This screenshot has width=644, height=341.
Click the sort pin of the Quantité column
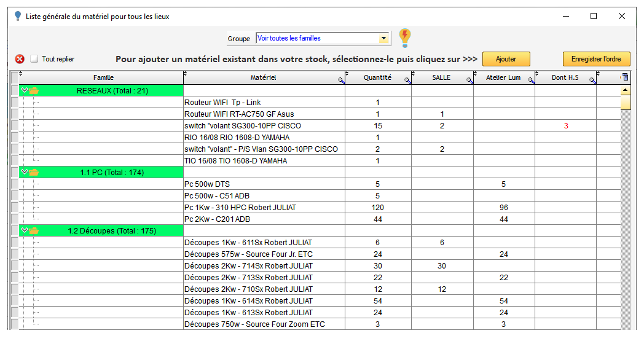coord(347,74)
